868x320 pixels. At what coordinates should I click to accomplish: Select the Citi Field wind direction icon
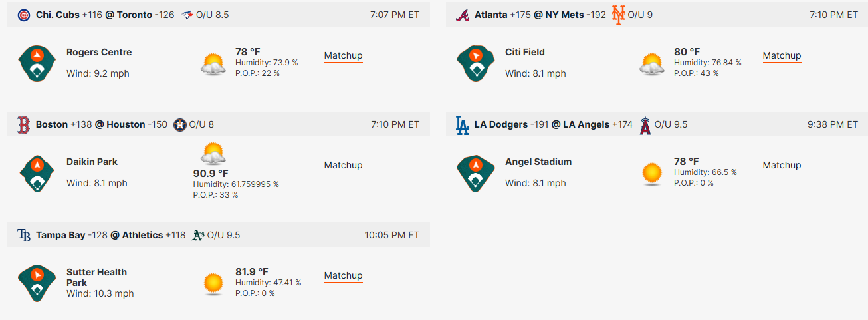tap(475, 63)
